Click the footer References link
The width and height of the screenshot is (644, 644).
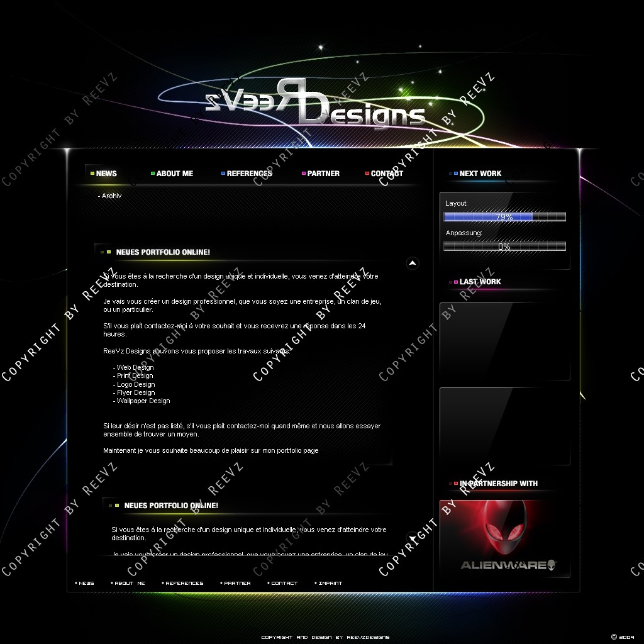point(184,583)
